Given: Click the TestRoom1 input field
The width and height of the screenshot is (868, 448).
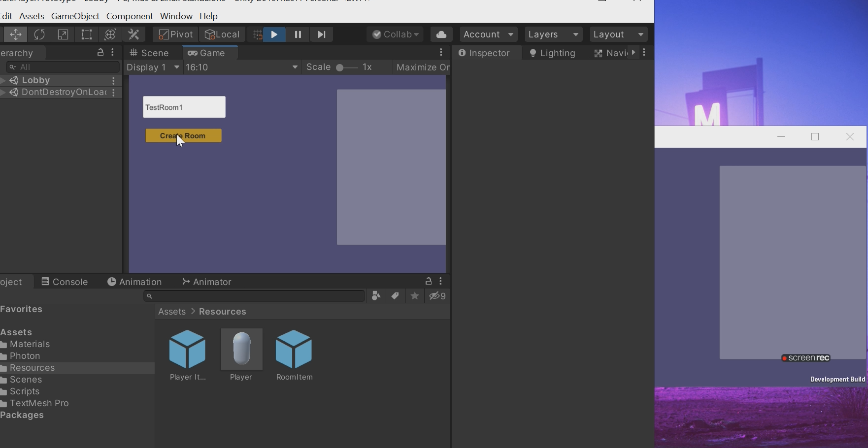Looking at the screenshot, I should tap(184, 107).
